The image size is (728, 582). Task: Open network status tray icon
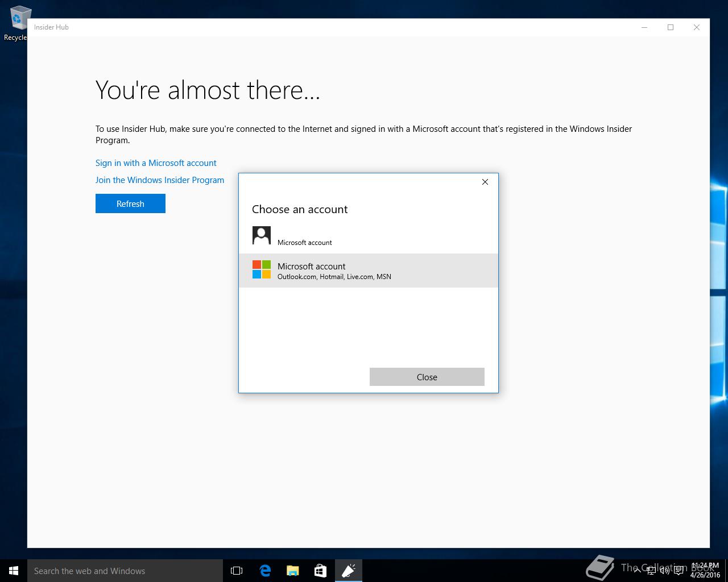point(651,571)
